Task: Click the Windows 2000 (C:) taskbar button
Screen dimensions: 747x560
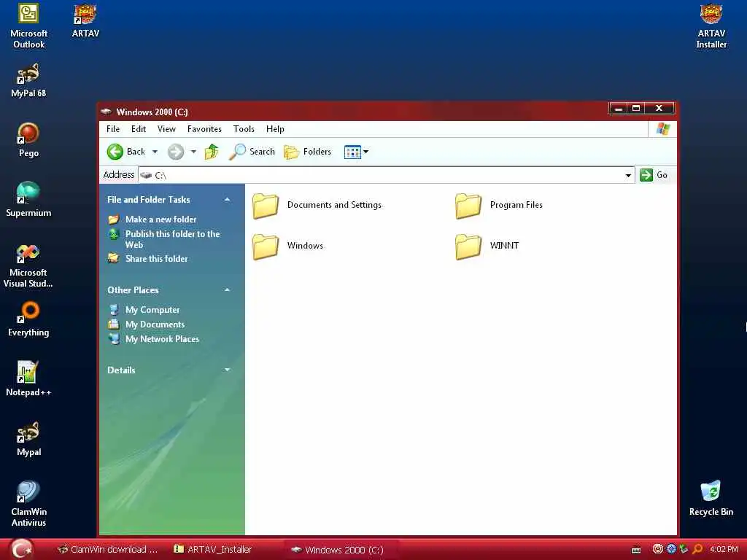Action: tap(341, 550)
